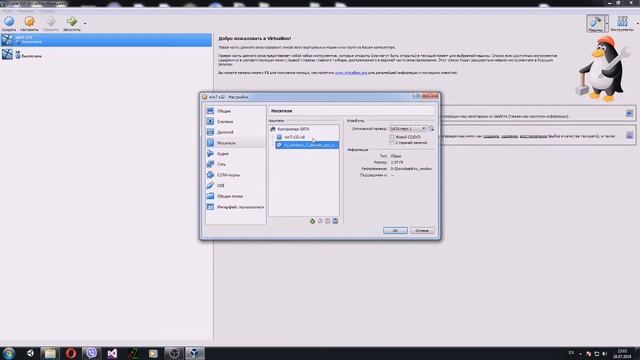Open Visual Studio from the taskbar

112,353
